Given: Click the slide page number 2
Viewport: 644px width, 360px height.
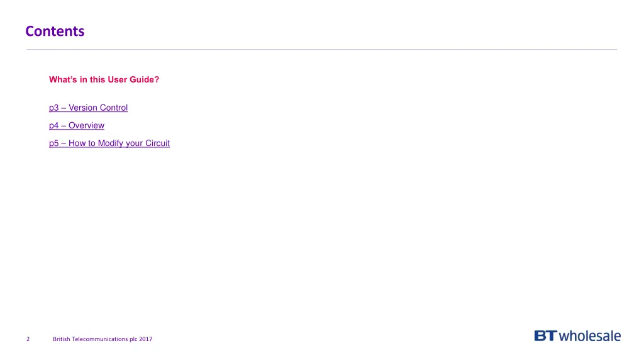Looking at the screenshot, I should 28,339.
